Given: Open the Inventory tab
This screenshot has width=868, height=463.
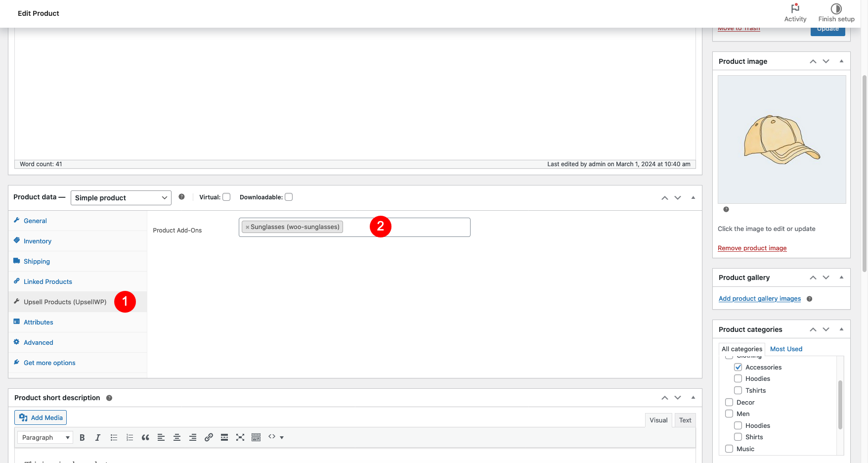Looking at the screenshot, I should coord(38,241).
